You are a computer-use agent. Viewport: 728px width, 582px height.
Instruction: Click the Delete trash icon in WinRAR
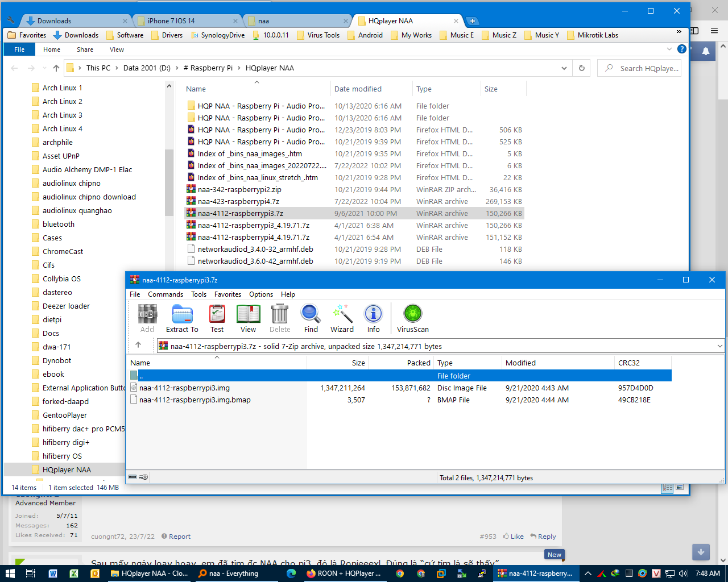click(x=280, y=318)
